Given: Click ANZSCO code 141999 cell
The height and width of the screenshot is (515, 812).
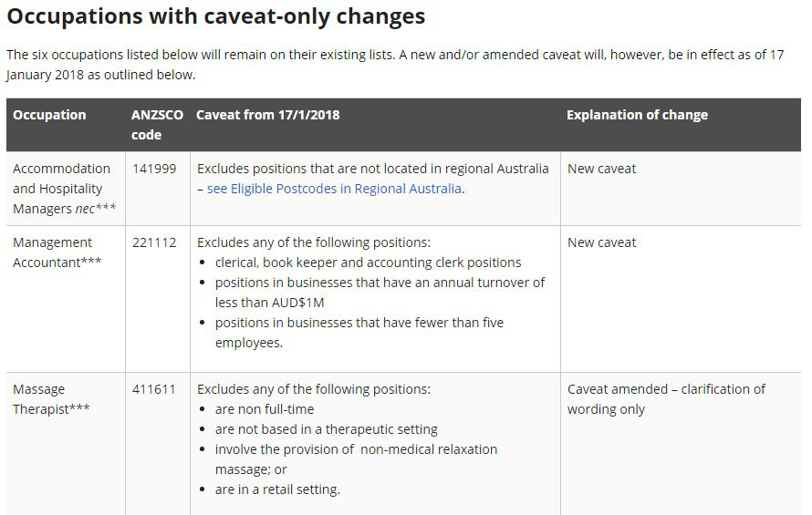Looking at the screenshot, I should (154, 169).
